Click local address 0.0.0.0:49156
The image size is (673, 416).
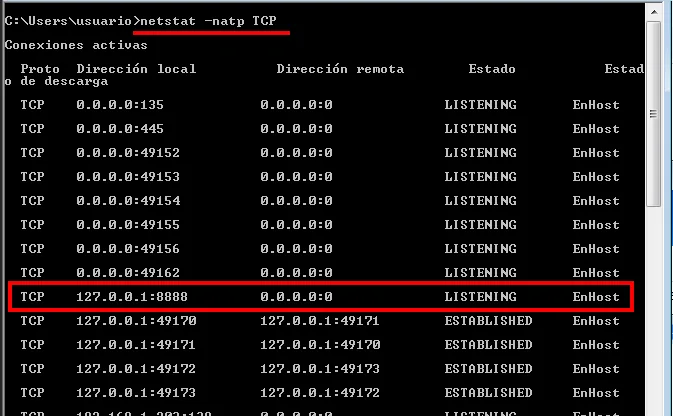[128, 249]
